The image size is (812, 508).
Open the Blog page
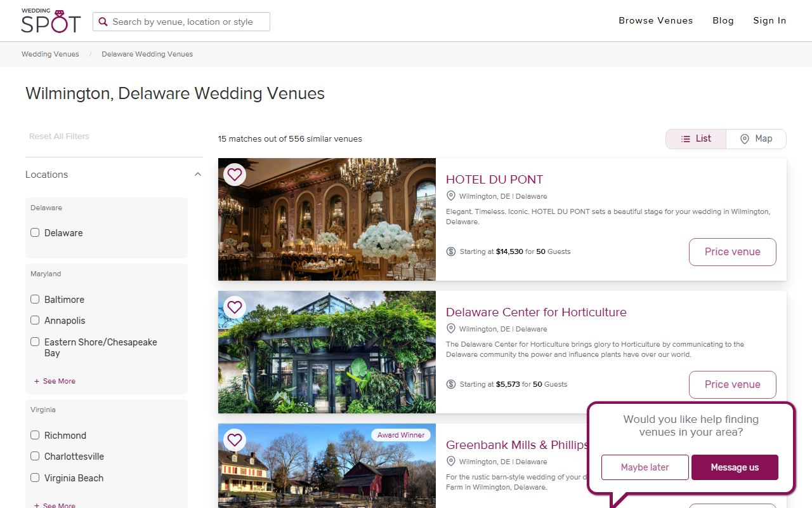point(723,20)
